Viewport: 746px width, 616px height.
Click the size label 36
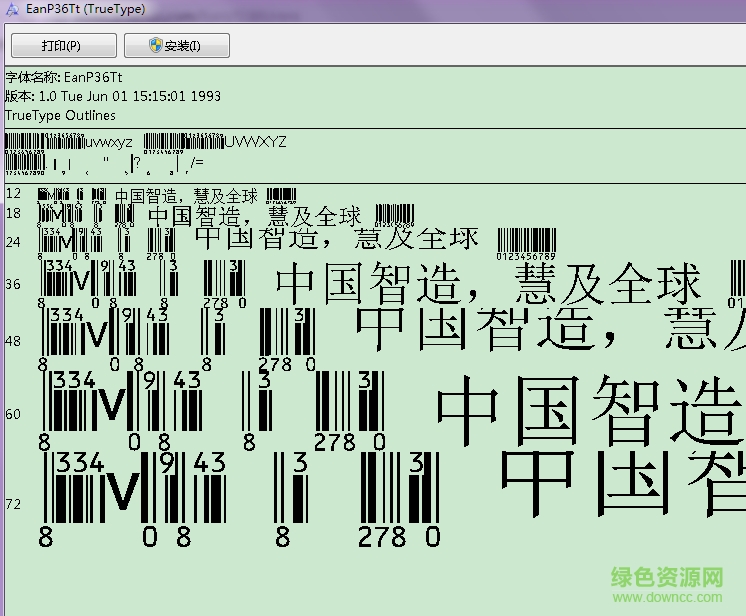point(13,284)
